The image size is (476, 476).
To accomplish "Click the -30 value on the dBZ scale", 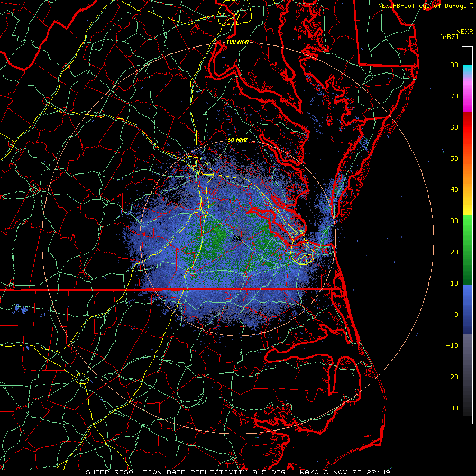I will (x=452, y=408).
